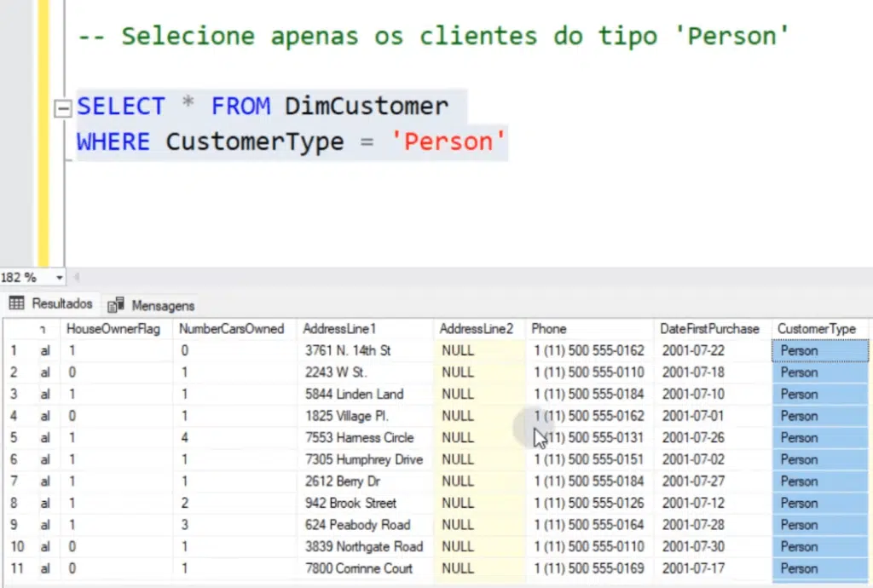Collapse the SELECT statement code block

tap(62, 107)
